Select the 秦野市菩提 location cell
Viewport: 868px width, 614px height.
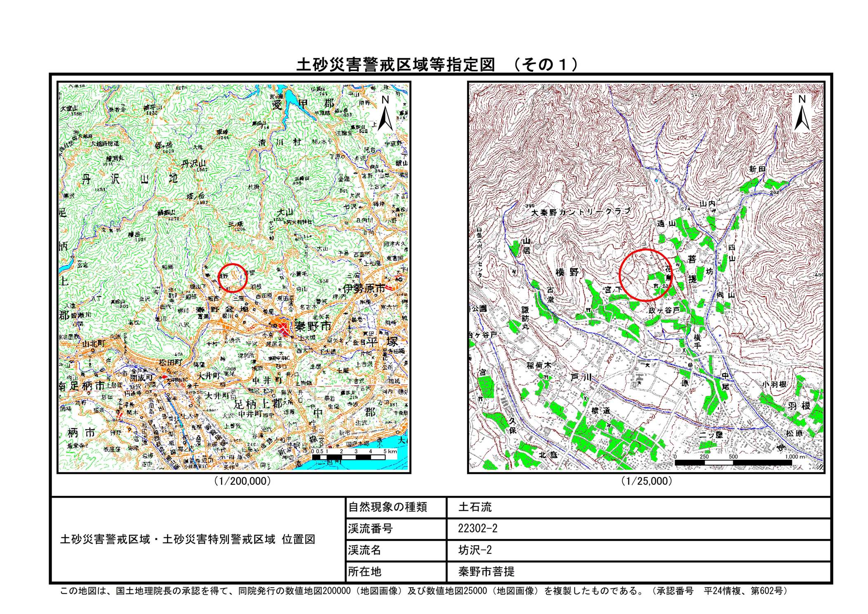[486, 571]
